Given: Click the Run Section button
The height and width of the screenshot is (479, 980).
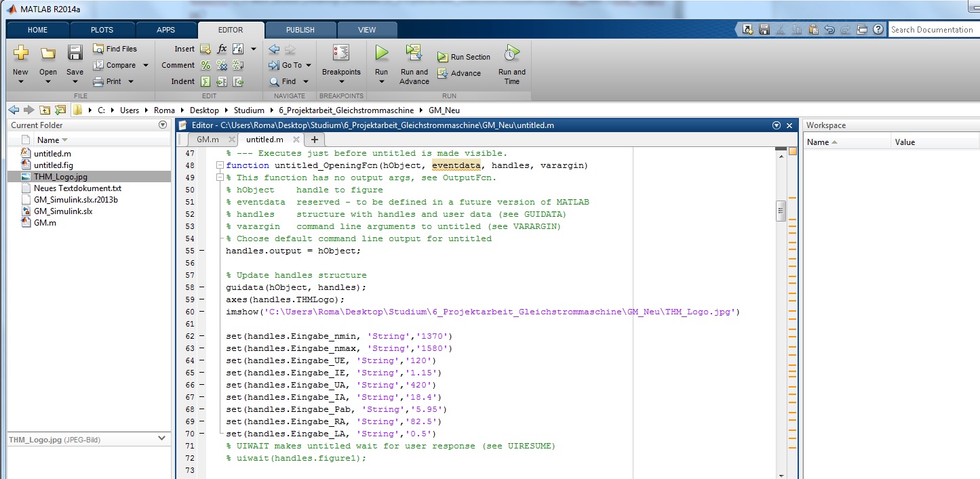Looking at the screenshot, I should (x=464, y=57).
